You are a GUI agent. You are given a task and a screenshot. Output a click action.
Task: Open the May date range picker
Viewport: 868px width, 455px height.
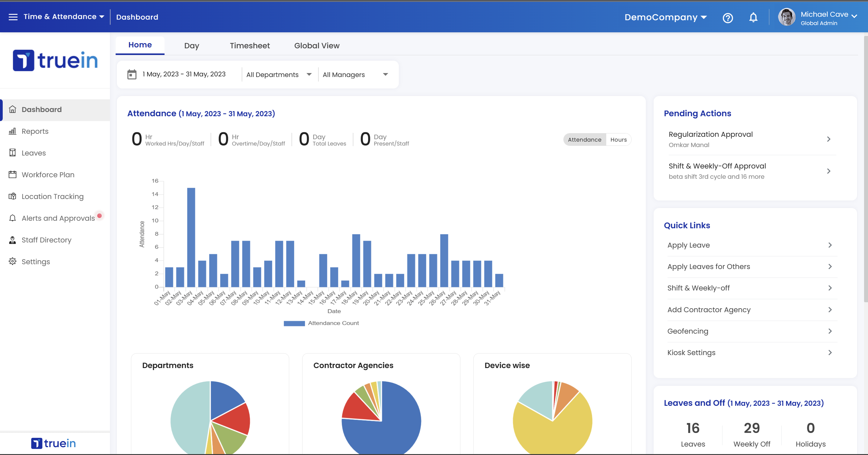184,74
